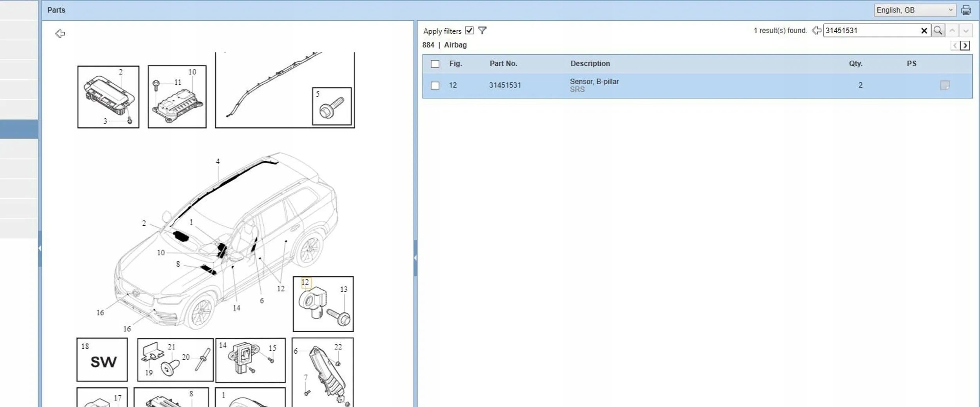Sort by the Description column header
Screen dimensions: 980x407
tap(590, 63)
